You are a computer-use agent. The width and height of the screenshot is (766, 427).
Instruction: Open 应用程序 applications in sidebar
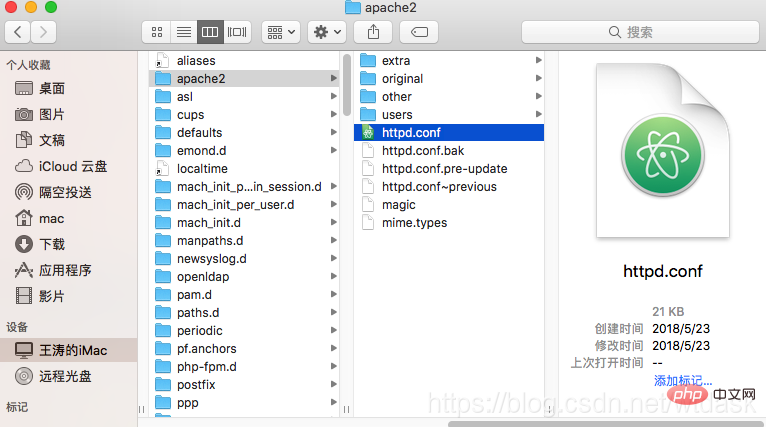[x=66, y=270]
